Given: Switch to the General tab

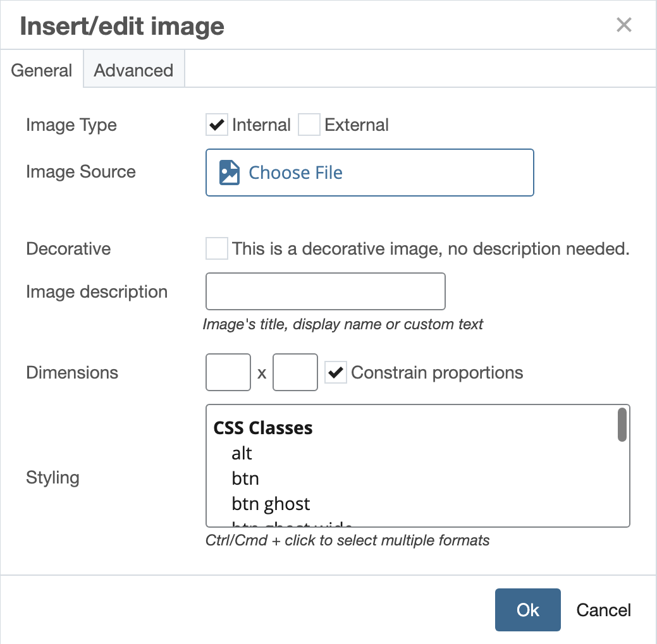Looking at the screenshot, I should 42,70.
